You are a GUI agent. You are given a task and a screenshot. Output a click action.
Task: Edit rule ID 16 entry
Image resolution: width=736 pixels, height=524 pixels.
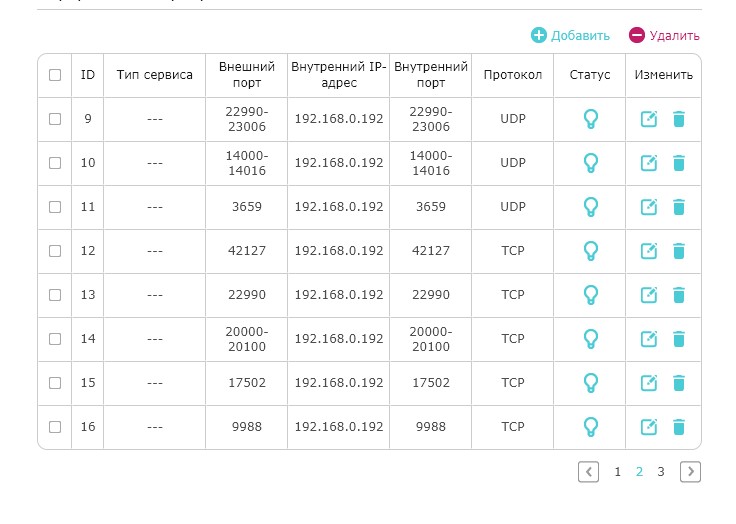[649, 427]
